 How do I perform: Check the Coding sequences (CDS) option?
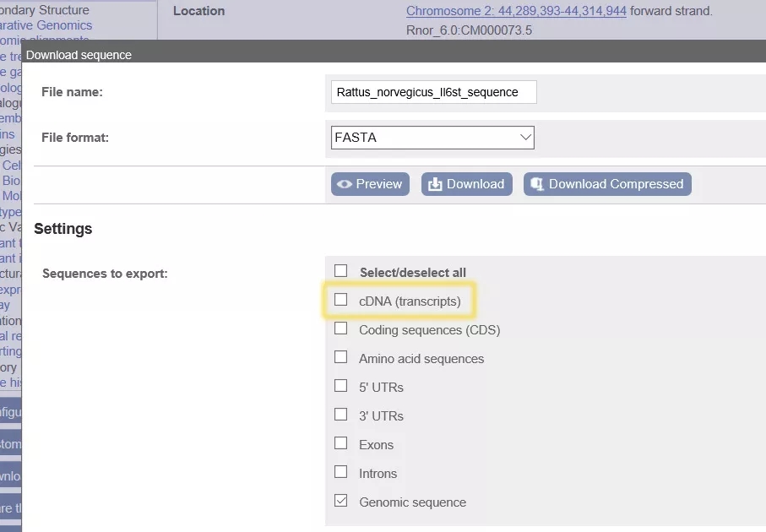pos(341,328)
